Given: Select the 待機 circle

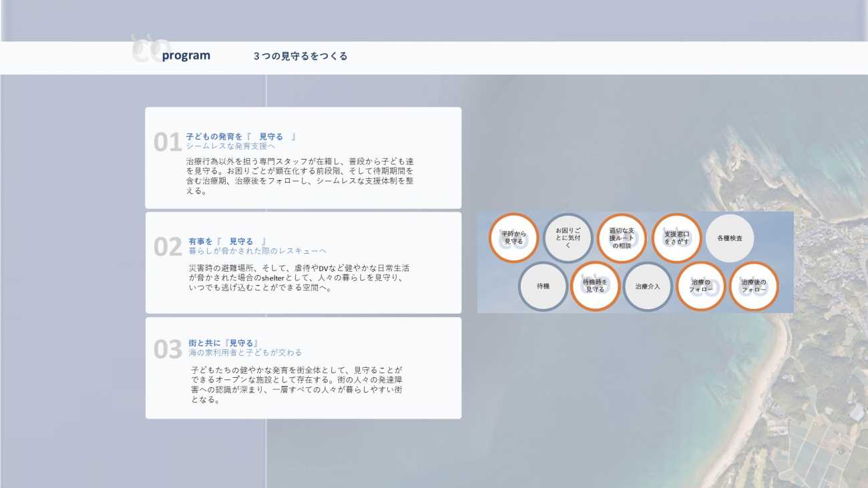Looking at the screenshot, I should [543, 286].
